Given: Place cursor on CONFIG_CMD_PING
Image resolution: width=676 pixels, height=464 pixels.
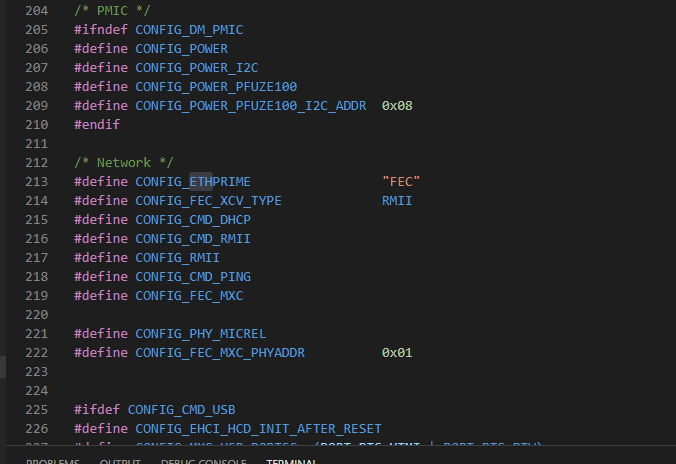Looking at the screenshot, I should point(193,276).
